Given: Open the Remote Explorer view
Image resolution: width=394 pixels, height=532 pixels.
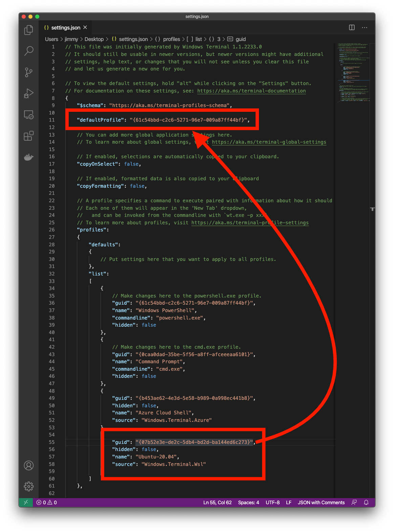Looking at the screenshot, I should pos(29,115).
